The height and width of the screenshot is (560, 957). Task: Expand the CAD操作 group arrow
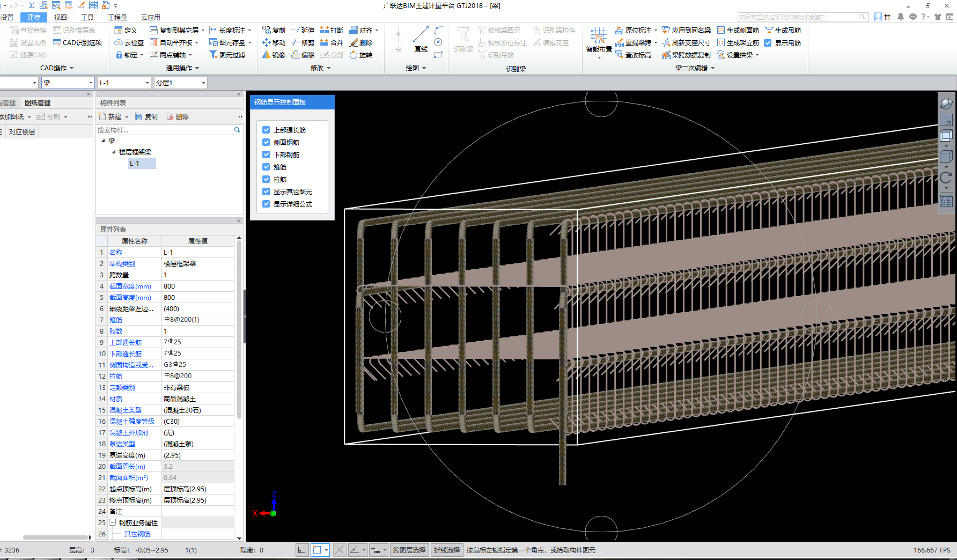[x=71, y=68]
